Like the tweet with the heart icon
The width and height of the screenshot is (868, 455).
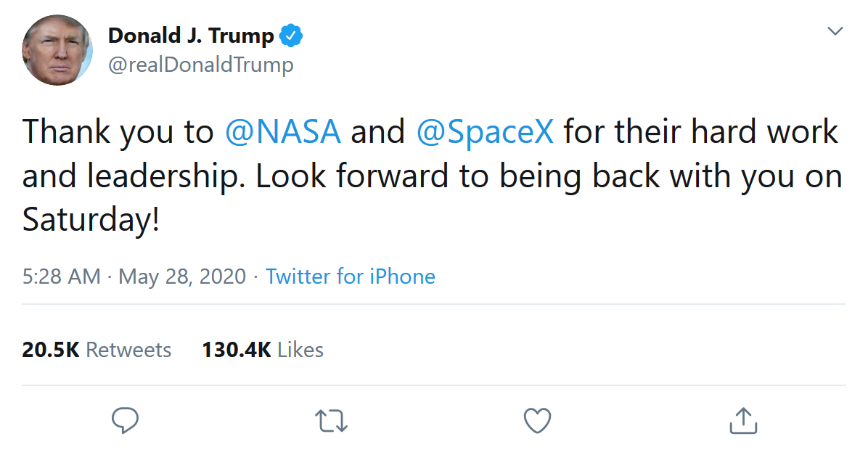(537, 420)
